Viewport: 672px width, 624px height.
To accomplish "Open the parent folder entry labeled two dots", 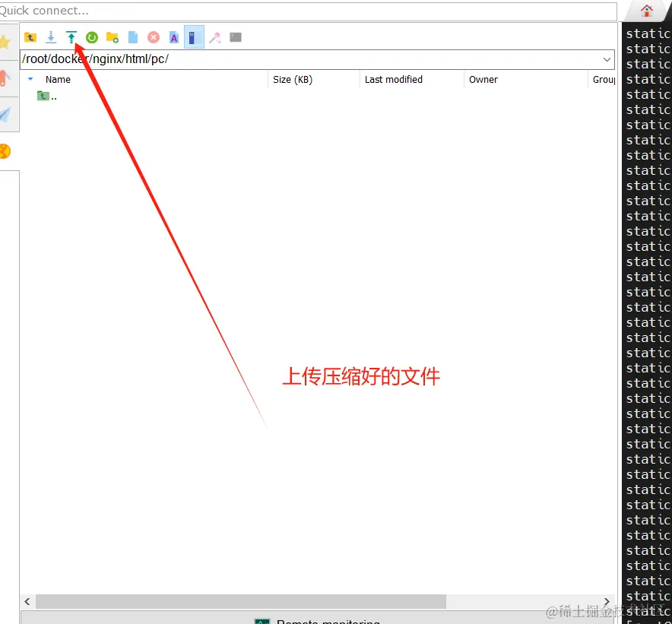I will point(47,96).
